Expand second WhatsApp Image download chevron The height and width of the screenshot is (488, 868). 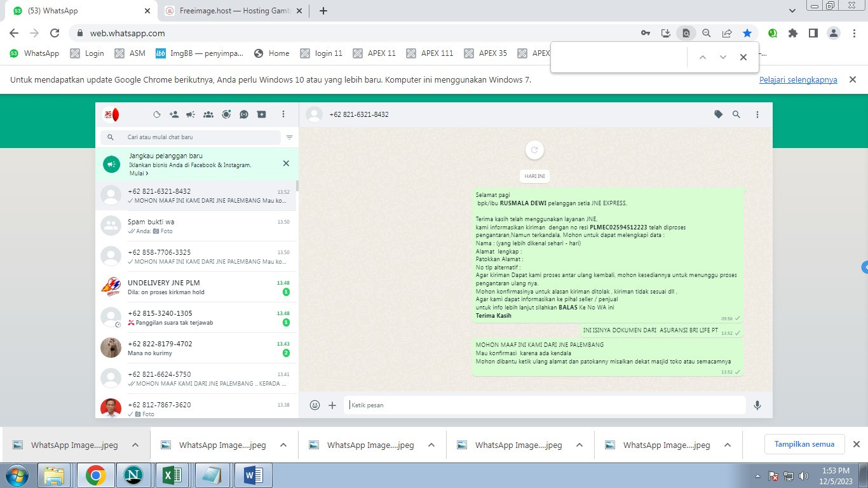click(283, 445)
